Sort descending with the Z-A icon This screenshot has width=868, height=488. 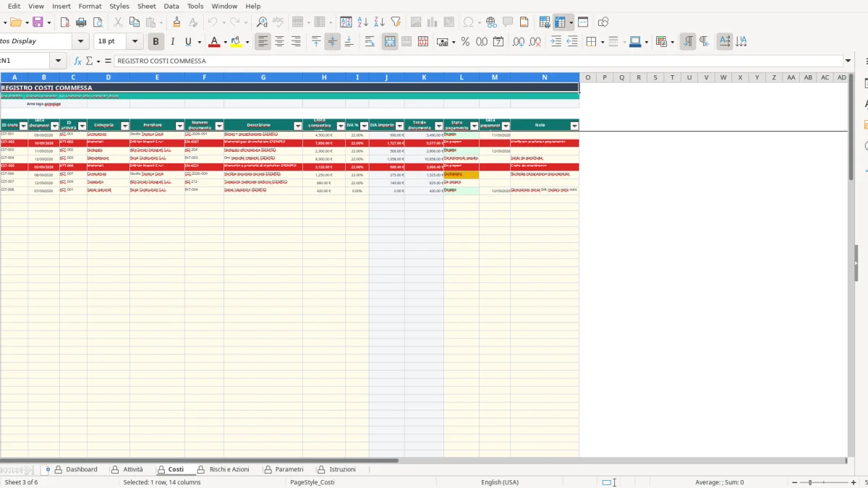point(379,22)
